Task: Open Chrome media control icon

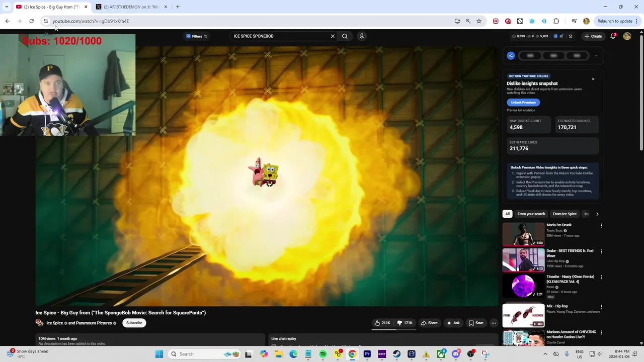Action: coord(574,21)
